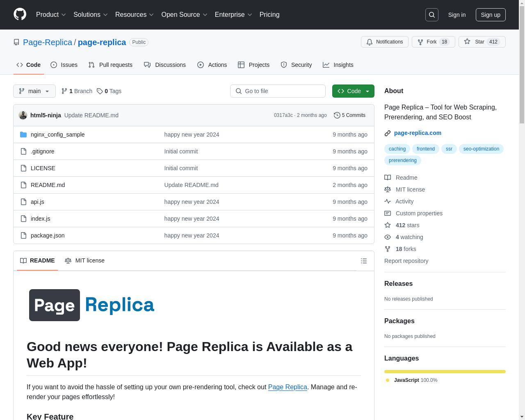Click the branch icon by 1 Branch
Image resolution: width=525 pixels, height=420 pixels.
(64, 91)
